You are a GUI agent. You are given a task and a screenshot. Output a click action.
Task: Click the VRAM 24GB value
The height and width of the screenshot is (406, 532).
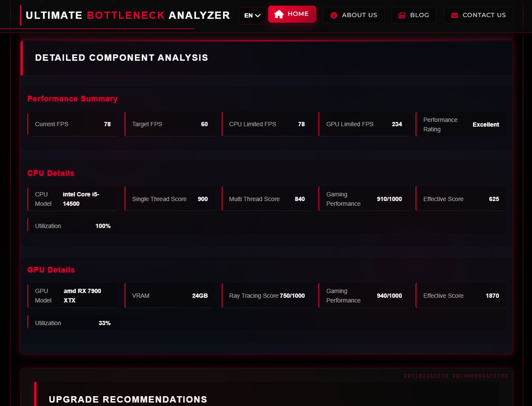[x=200, y=296]
